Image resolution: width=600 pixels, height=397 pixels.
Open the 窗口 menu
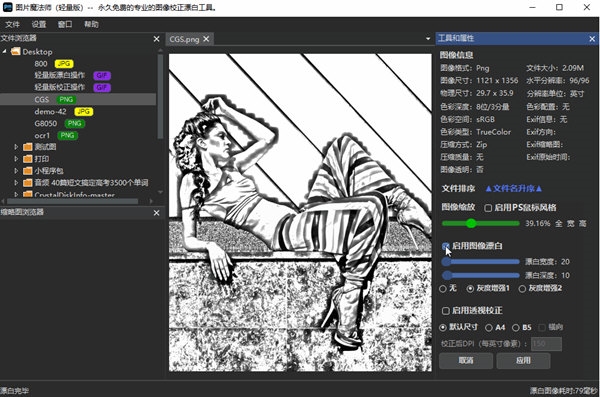65,25
